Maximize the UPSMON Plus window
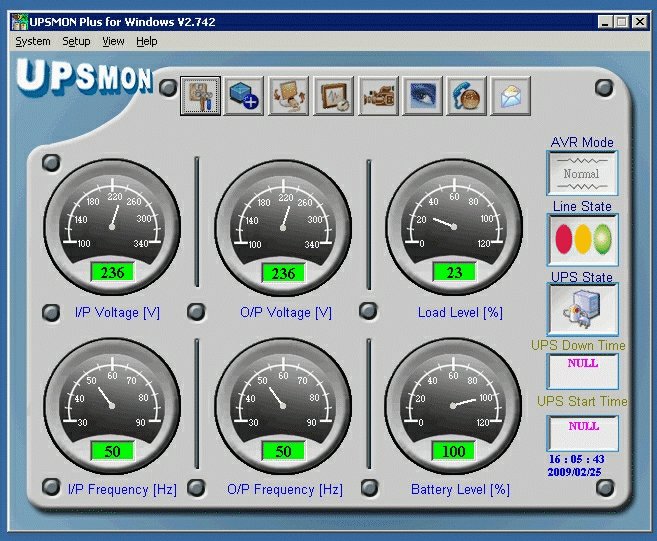 point(622,22)
